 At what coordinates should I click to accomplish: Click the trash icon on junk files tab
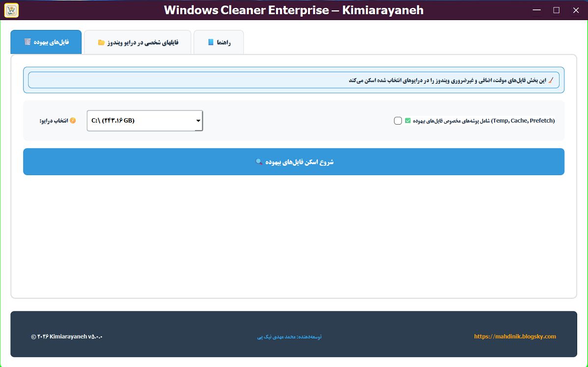(x=28, y=42)
